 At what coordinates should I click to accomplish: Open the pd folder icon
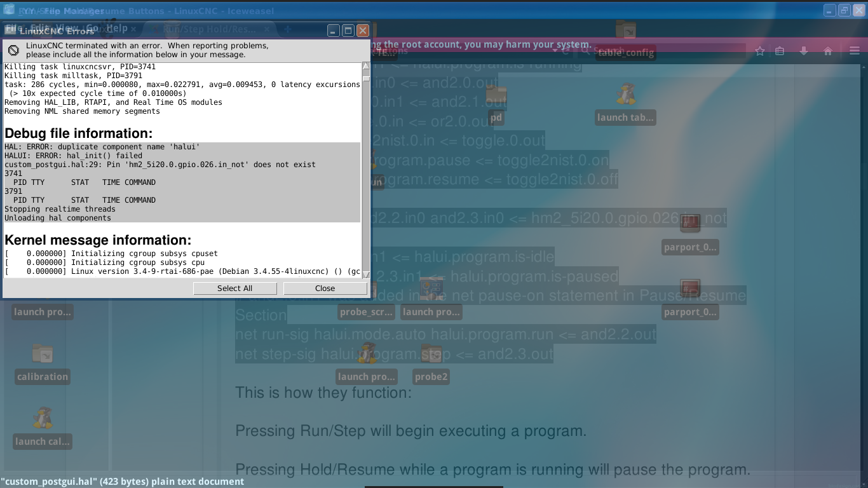point(496,96)
